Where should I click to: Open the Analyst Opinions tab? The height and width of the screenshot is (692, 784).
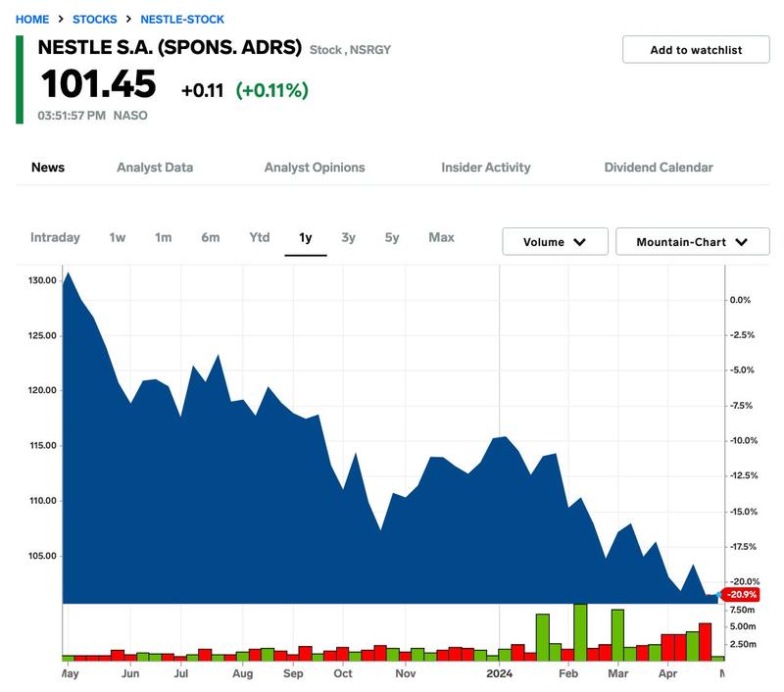pyautogui.click(x=315, y=168)
